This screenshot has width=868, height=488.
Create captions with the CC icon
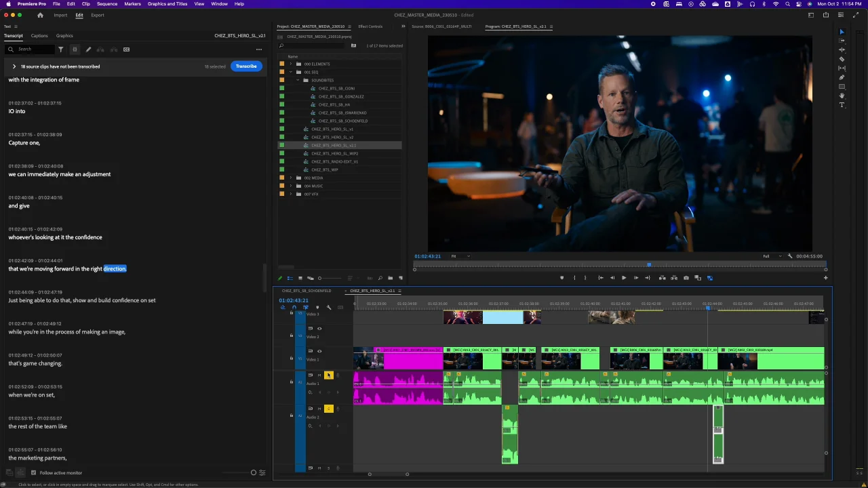point(126,49)
